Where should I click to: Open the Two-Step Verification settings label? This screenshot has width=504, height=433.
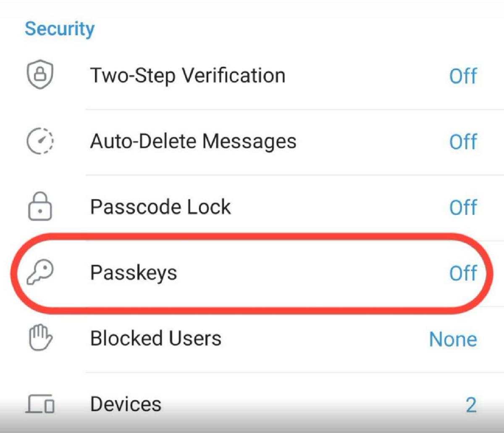click(188, 76)
